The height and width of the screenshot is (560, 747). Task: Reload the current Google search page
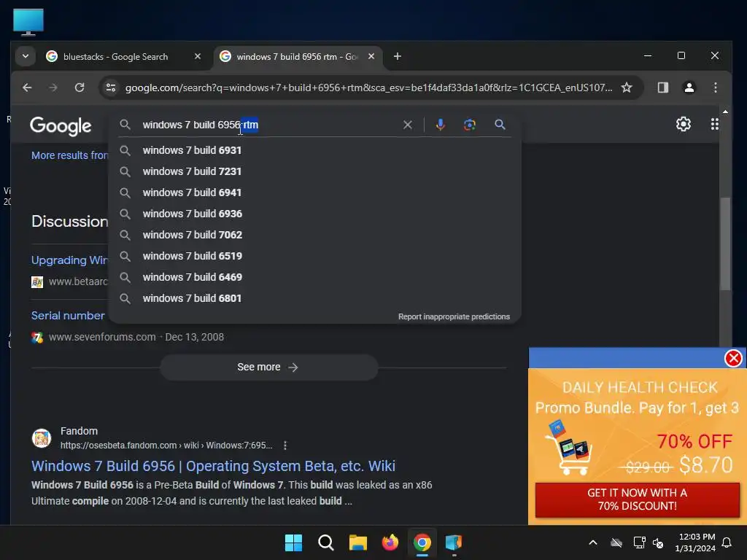(80, 87)
